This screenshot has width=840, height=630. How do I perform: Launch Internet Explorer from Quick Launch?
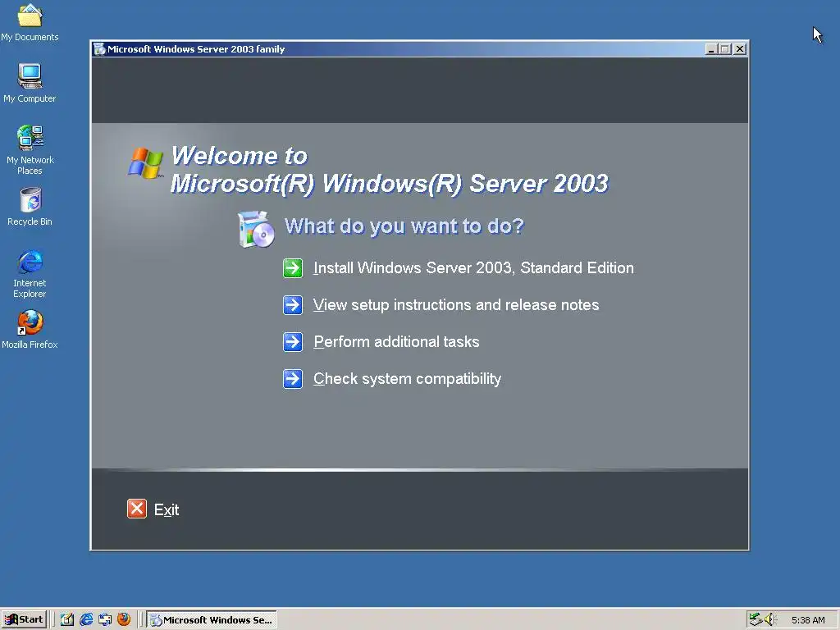point(86,620)
